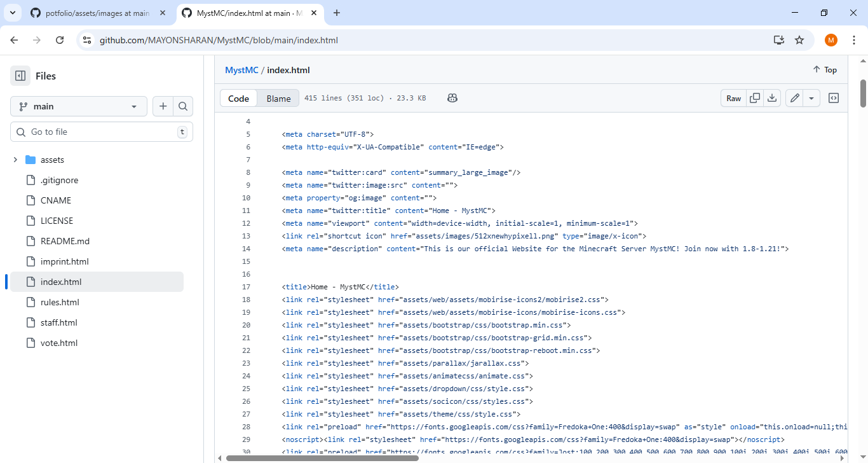This screenshot has height=463, width=868.
Task: Switch to the Blame view
Action: point(278,98)
